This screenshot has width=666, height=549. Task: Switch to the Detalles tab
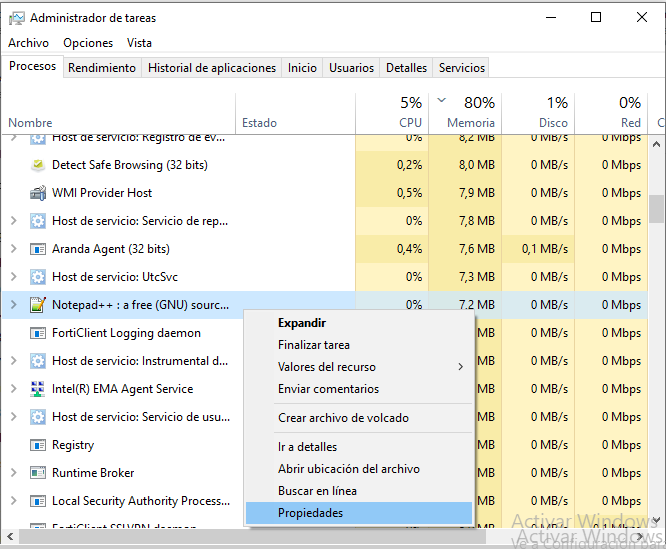tap(406, 68)
